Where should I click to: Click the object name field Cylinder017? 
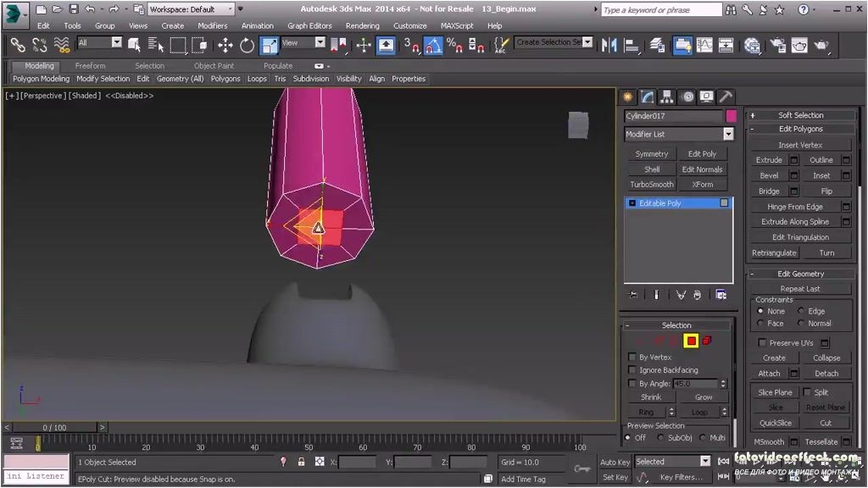pyautogui.click(x=674, y=115)
